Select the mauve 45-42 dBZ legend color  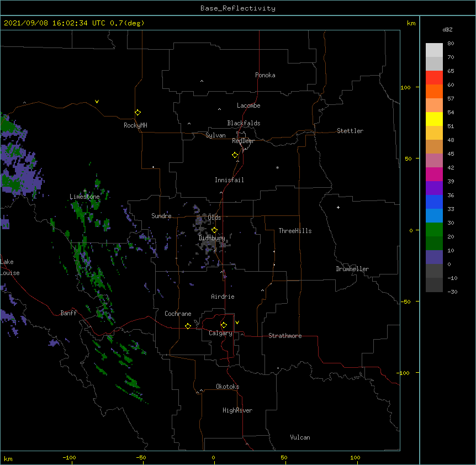[x=434, y=160]
